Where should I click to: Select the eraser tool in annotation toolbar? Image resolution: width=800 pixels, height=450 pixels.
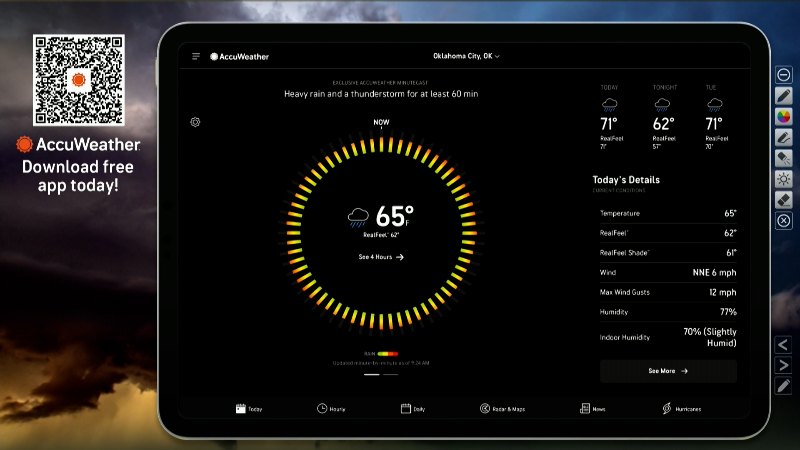click(784, 199)
